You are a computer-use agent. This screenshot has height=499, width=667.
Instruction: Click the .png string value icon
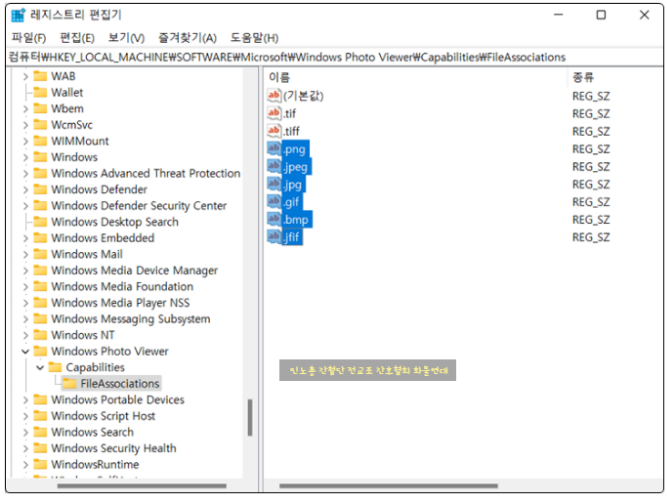(274, 148)
